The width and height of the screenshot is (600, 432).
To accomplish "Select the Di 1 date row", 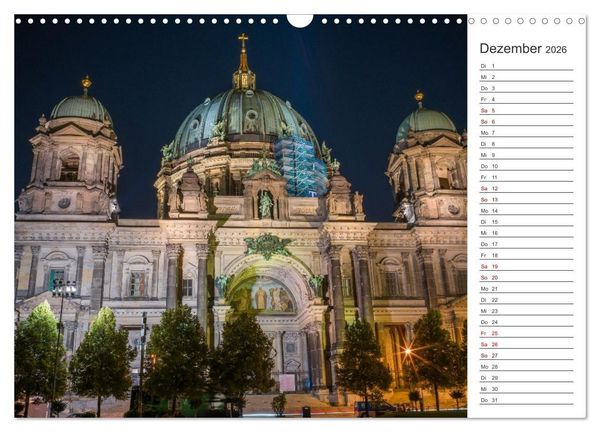I will (527, 66).
